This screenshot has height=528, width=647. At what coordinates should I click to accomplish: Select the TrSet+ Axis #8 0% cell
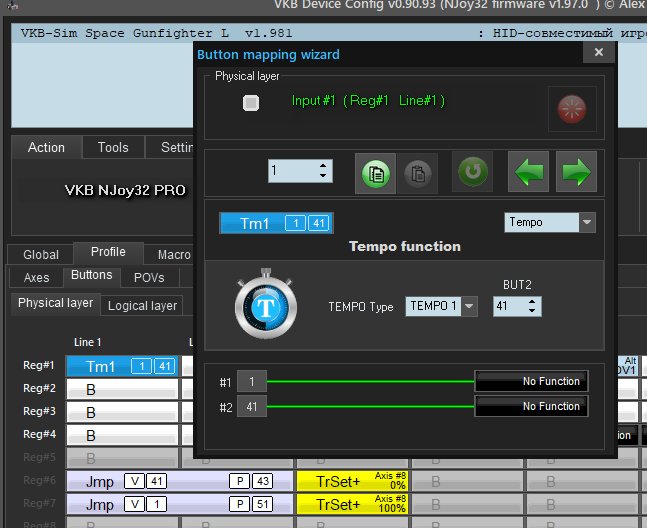[x=352, y=481]
